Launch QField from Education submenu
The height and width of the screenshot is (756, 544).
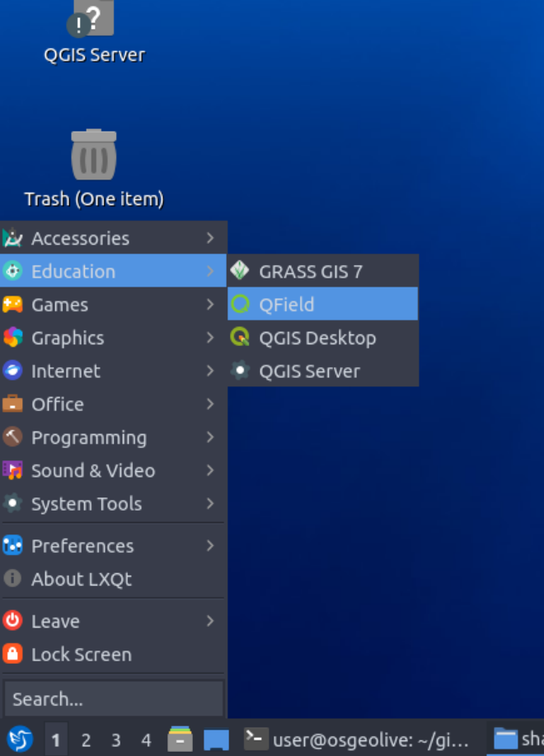(x=322, y=304)
